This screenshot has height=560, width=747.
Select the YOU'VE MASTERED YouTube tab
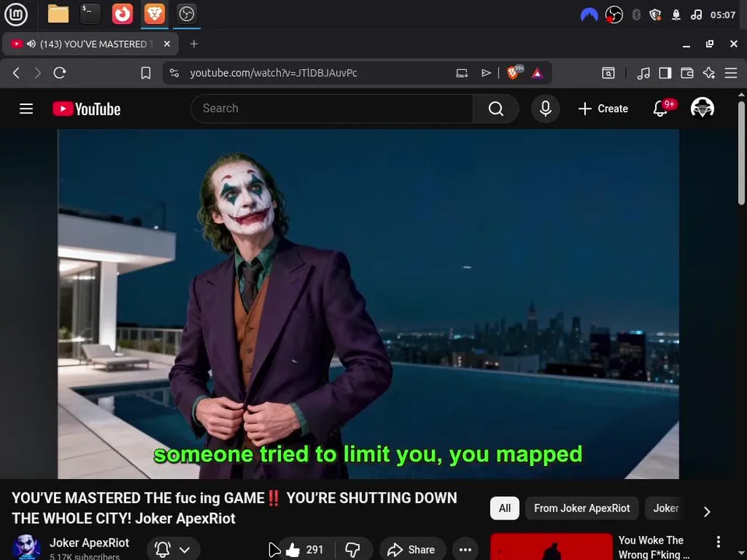tap(90, 44)
